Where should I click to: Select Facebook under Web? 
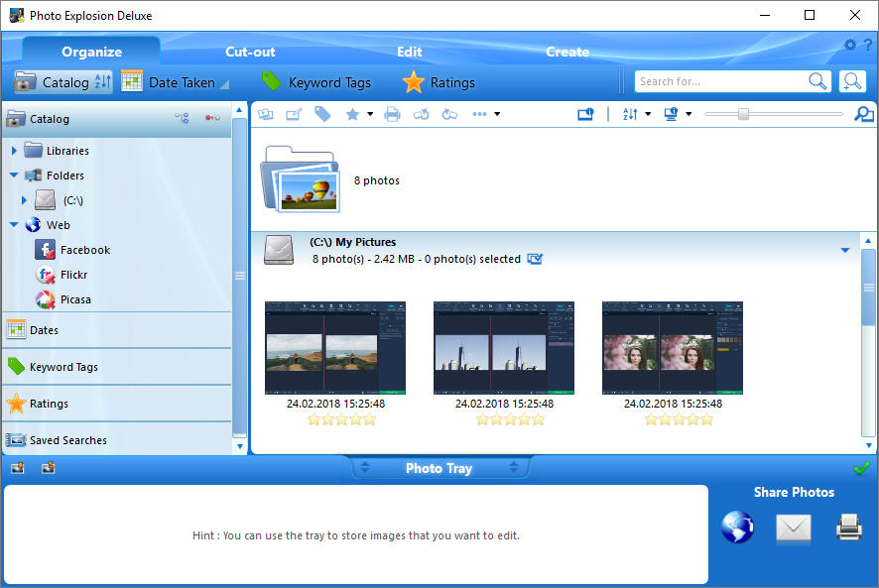coord(84,250)
